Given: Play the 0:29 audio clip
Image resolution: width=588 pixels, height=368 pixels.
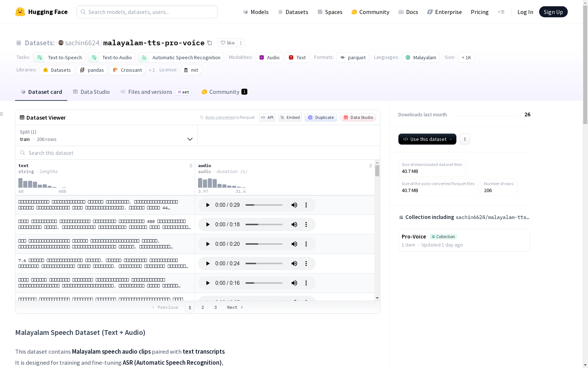Looking at the screenshot, I should pos(208,205).
